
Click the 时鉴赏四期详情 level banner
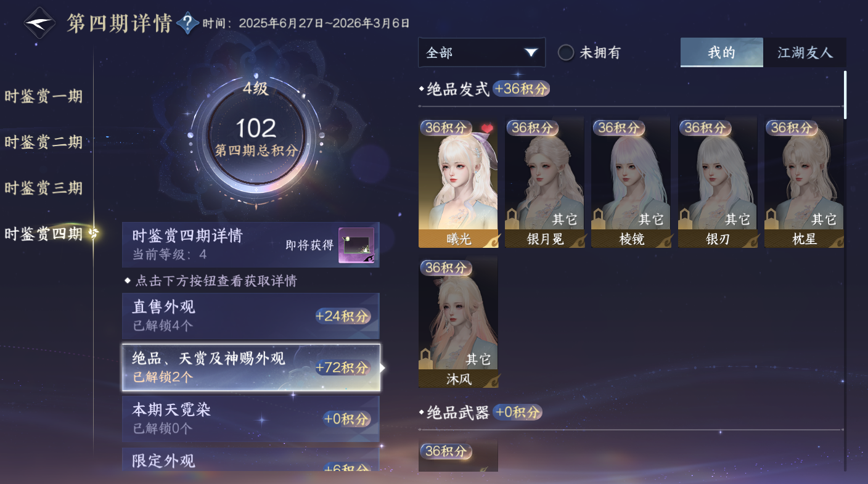point(251,245)
